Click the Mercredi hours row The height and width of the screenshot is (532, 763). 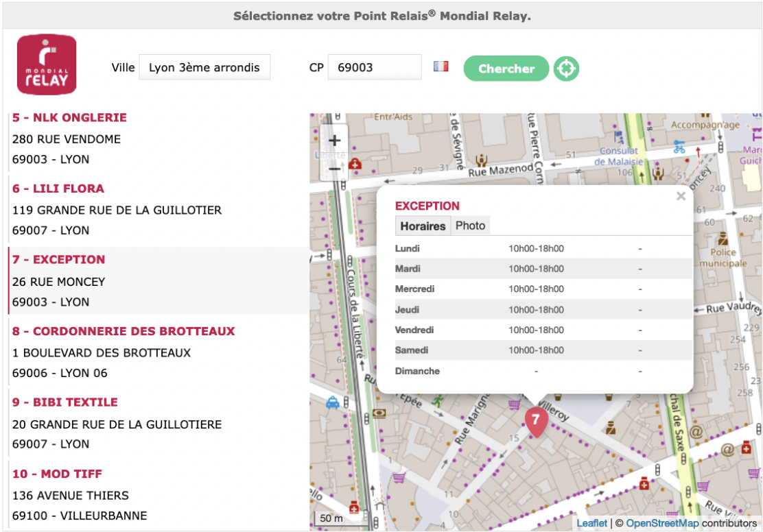coord(543,289)
